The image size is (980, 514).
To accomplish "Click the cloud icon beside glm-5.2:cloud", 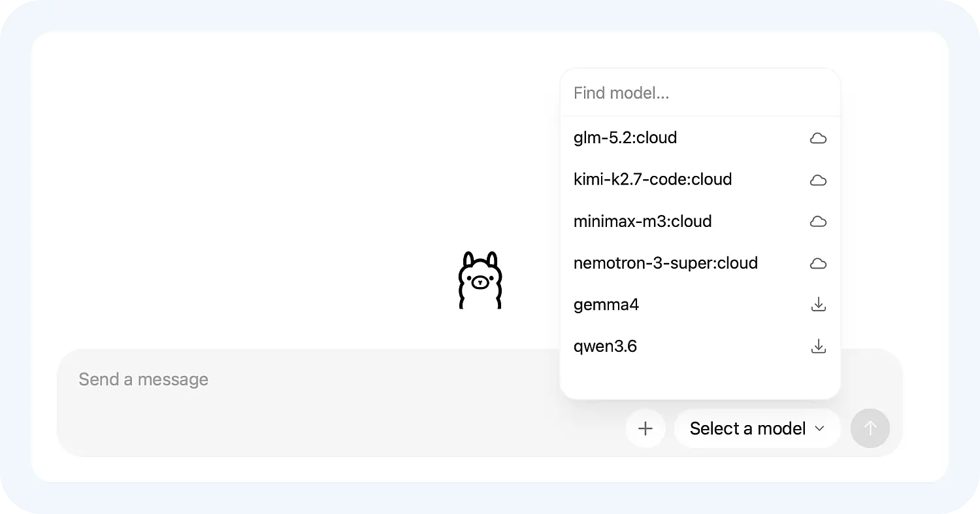I will 818,138.
